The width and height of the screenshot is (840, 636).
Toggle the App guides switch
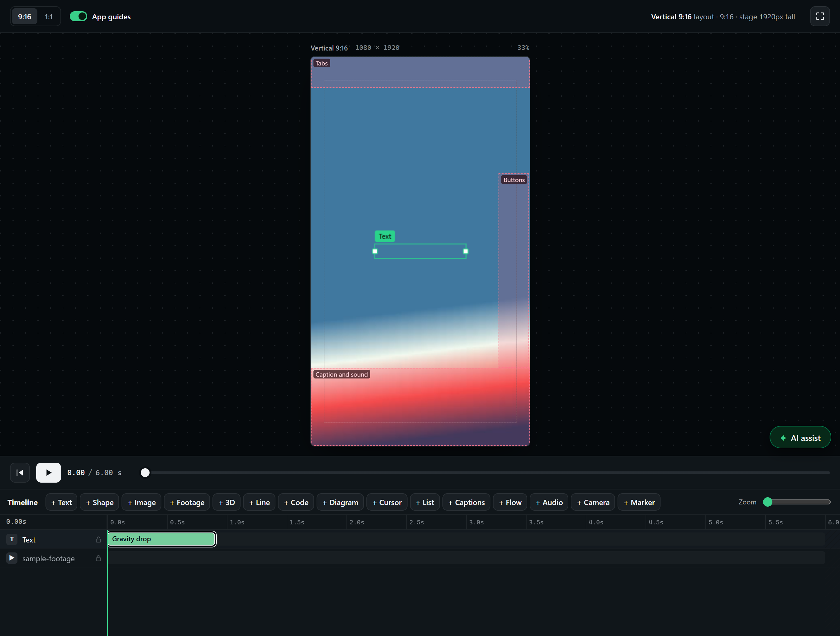[x=79, y=16]
